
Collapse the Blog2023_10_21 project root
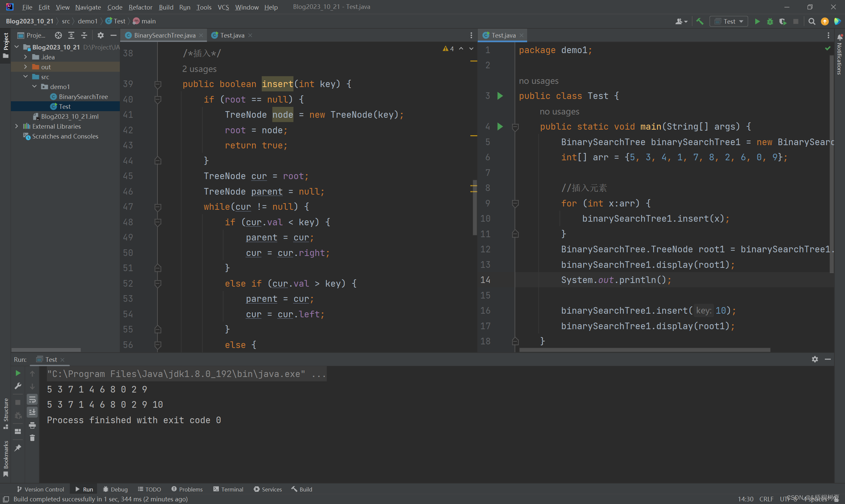tap(17, 47)
